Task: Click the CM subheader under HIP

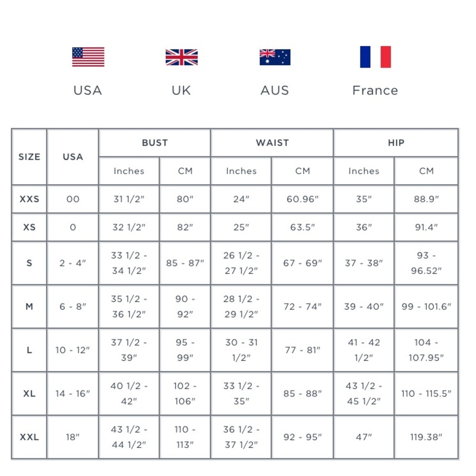Action: 426,171
